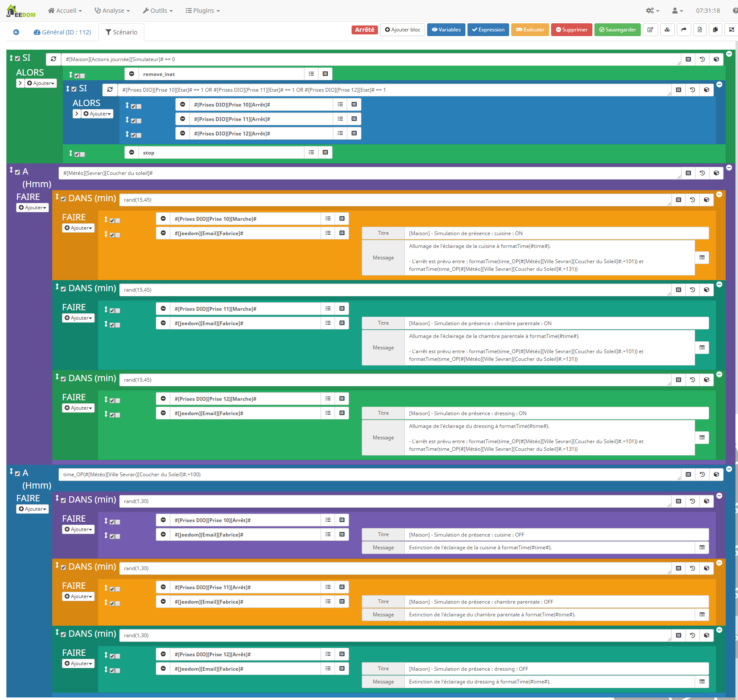Screen dimensions: 738x700
Task: Click the table icon on the time_OP Coucher du Soleil row
Action: pos(688,475)
